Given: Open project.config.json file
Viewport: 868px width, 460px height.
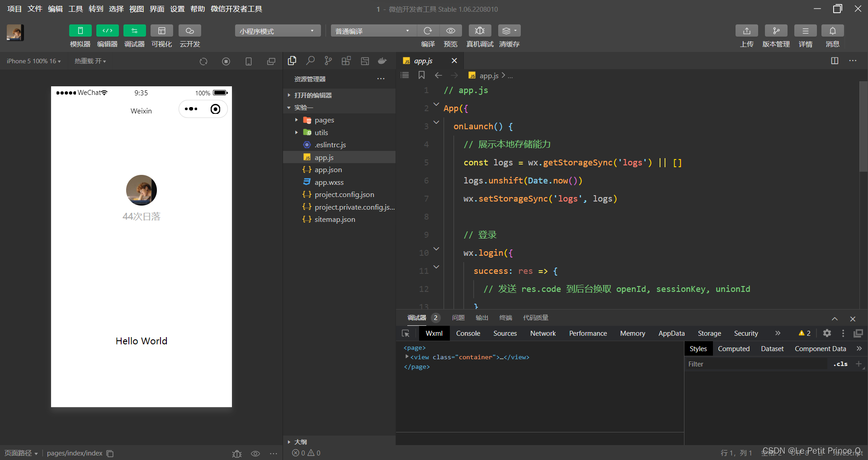Looking at the screenshot, I should coord(339,195).
